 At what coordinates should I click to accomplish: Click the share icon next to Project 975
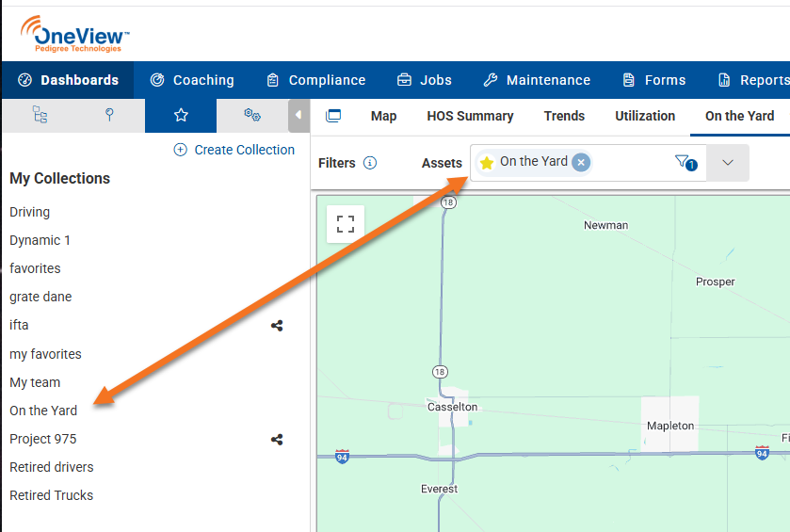tap(277, 440)
